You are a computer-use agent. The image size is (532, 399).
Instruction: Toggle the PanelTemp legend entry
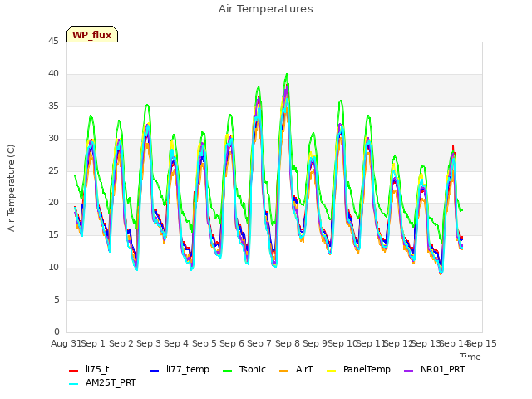[x=358, y=369]
